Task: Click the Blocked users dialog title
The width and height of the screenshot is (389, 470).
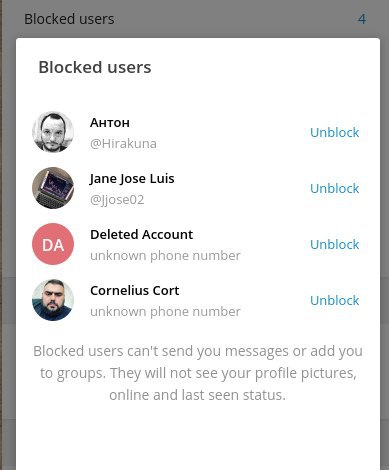Action: tap(95, 67)
